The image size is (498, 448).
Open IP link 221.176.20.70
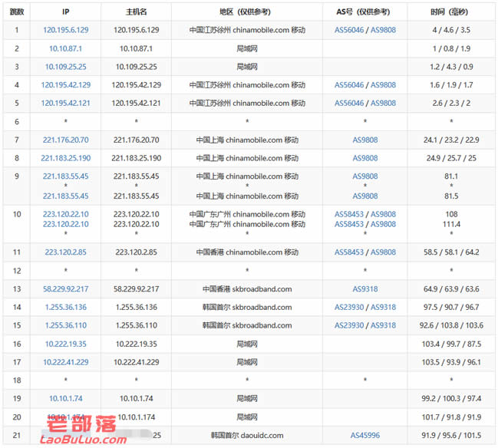point(66,140)
